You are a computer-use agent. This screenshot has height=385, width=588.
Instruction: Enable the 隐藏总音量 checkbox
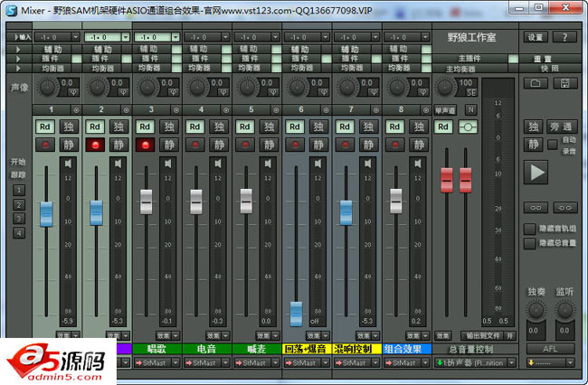[530, 243]
